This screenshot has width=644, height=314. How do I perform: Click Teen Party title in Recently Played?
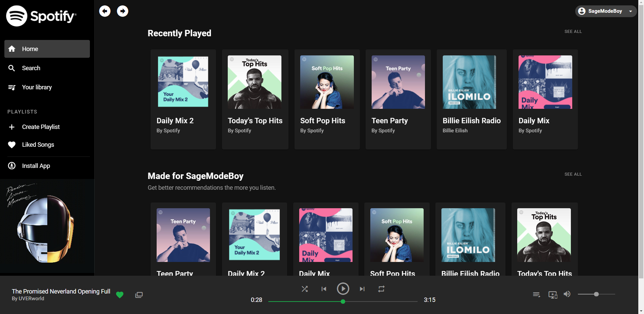pos(390,121)
